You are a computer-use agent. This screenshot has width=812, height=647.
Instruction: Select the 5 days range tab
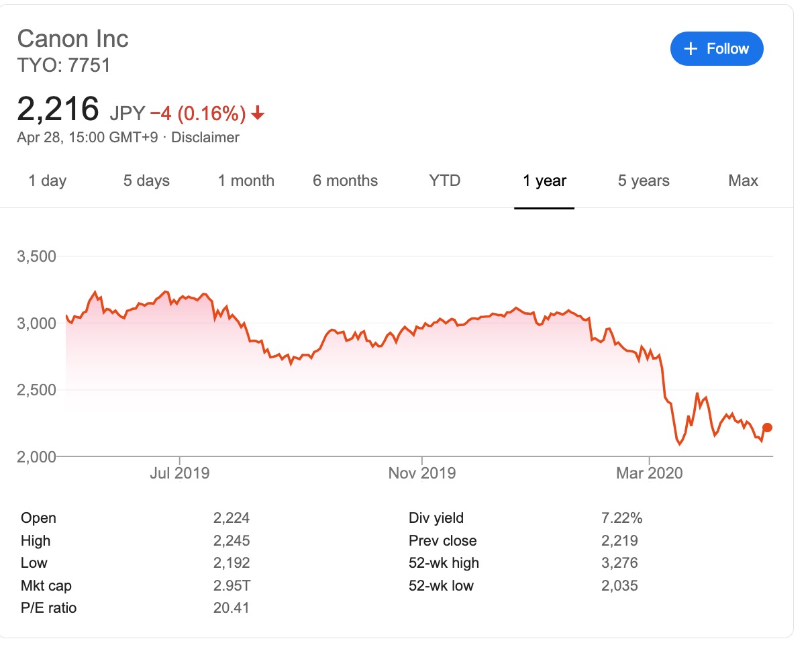146,181
